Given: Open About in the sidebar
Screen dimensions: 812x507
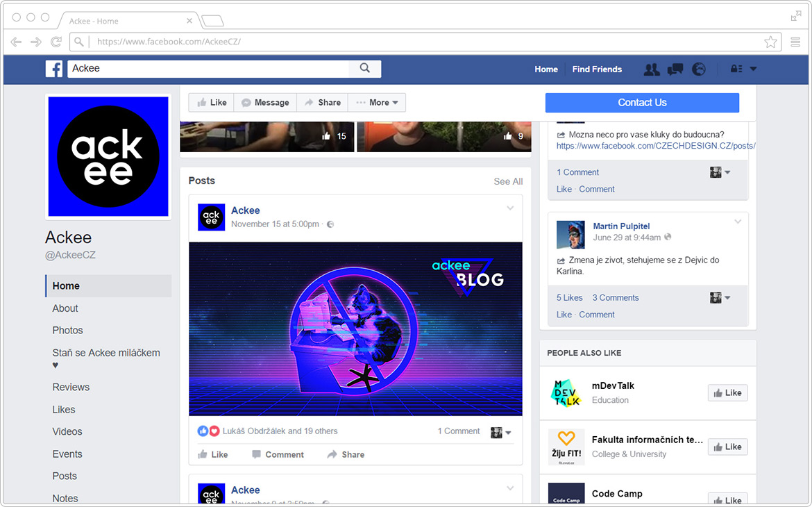Looking at the screenshot, I should pos(65,308).
